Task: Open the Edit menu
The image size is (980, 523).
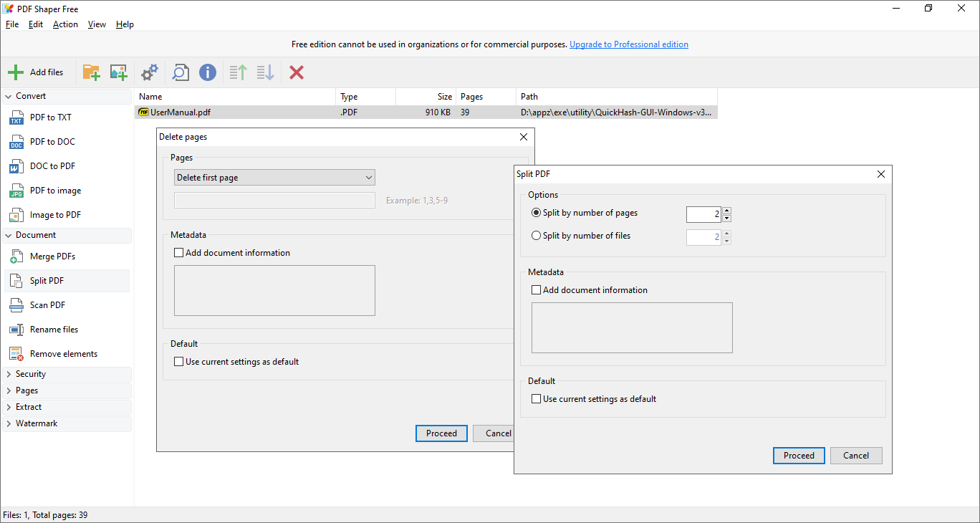Action: [36, 24]
